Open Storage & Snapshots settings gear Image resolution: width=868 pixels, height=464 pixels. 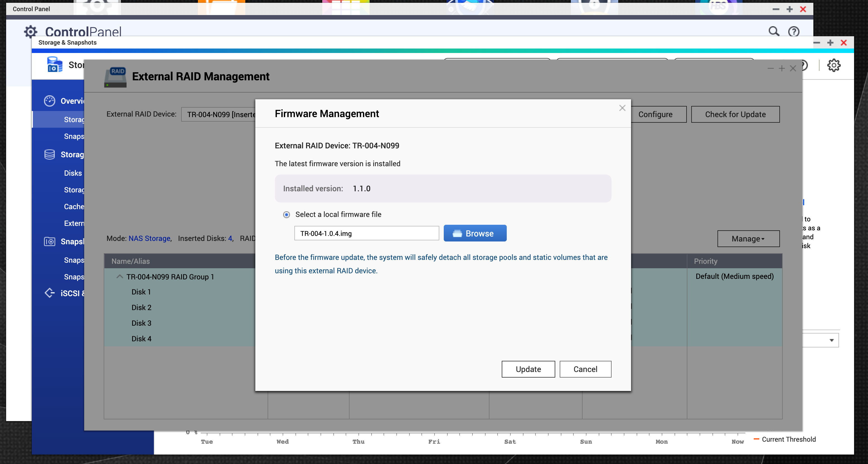click(834, 65)
